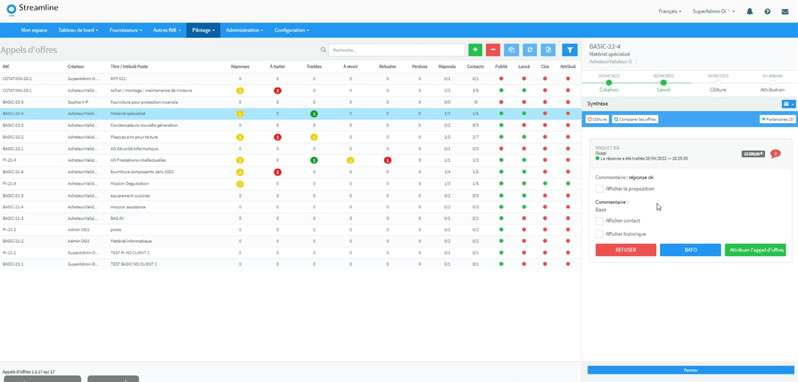Open the filter funnel button
The image size is (798, 382).
click(x=569, y=50)
